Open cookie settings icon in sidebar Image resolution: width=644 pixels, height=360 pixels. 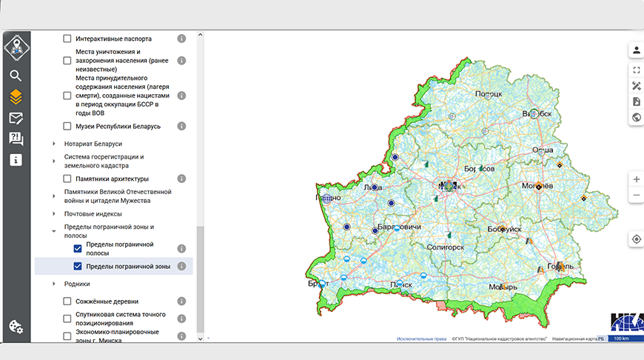coord(16,327)
